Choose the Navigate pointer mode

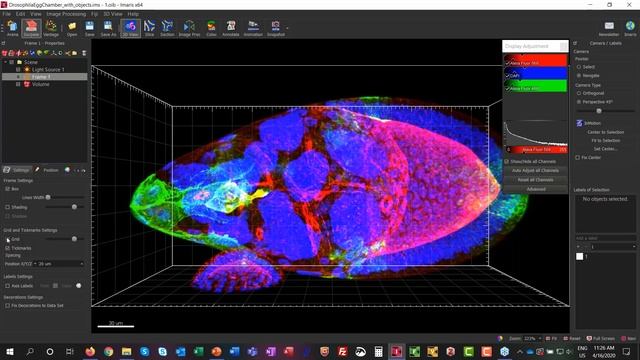click(579, 76)
